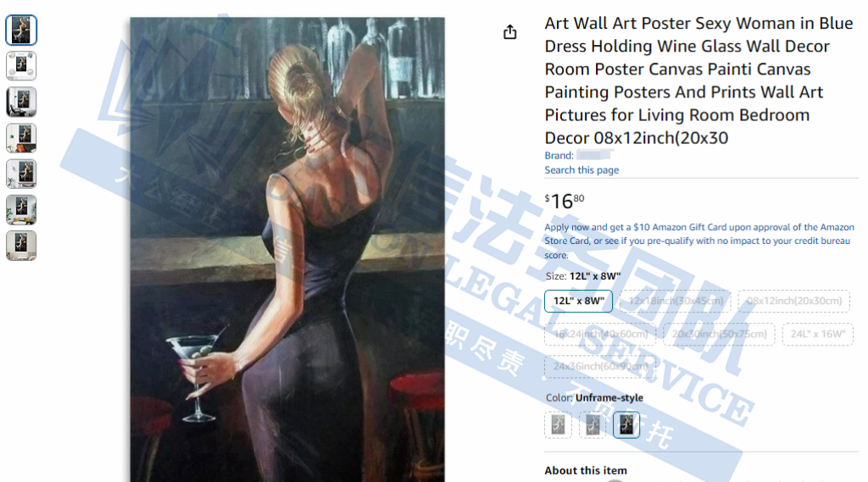868x482 pixels.
Task: Pick the second color style swatch
Action: (593, 425)
